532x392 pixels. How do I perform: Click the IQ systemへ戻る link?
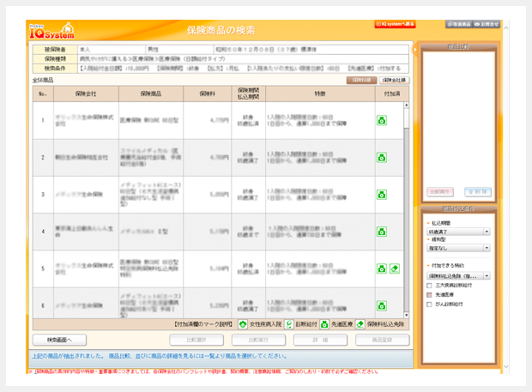pyautogui.click(x=396, y=25)
